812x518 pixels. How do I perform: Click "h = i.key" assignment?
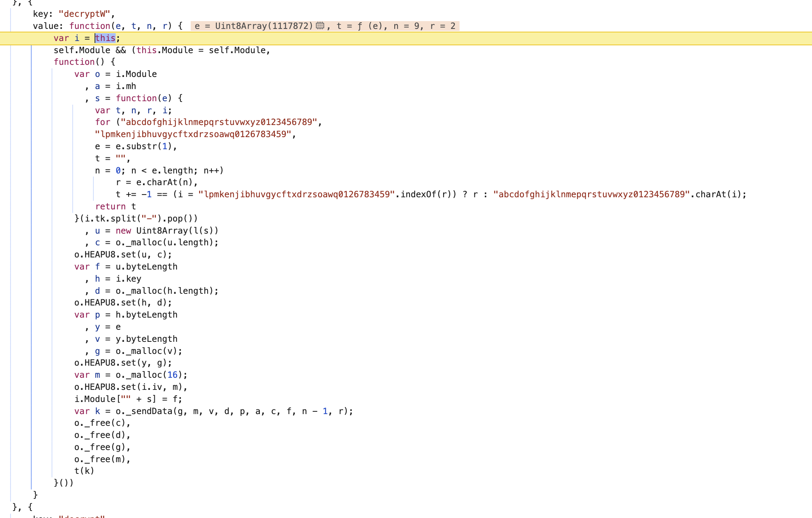[118, 279]
